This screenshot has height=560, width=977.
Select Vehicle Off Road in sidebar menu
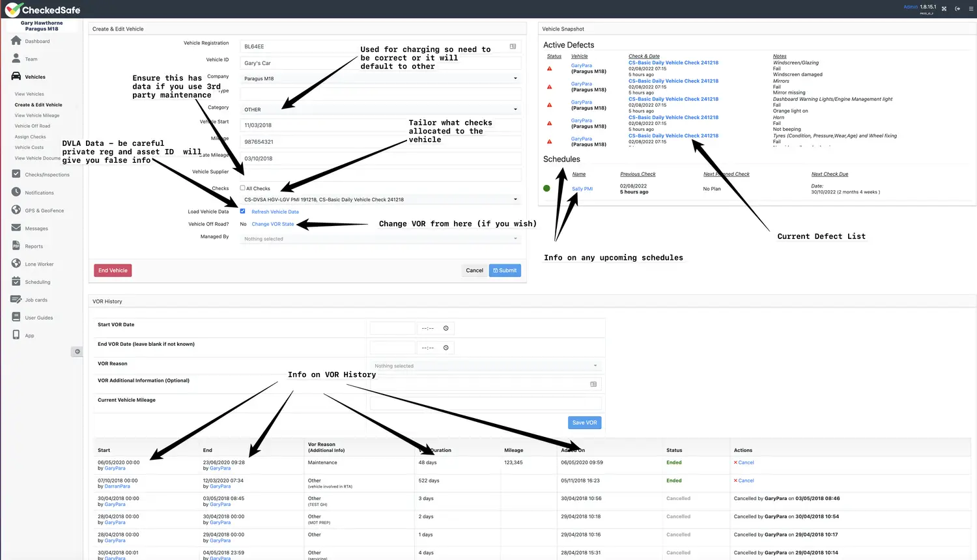33,126
